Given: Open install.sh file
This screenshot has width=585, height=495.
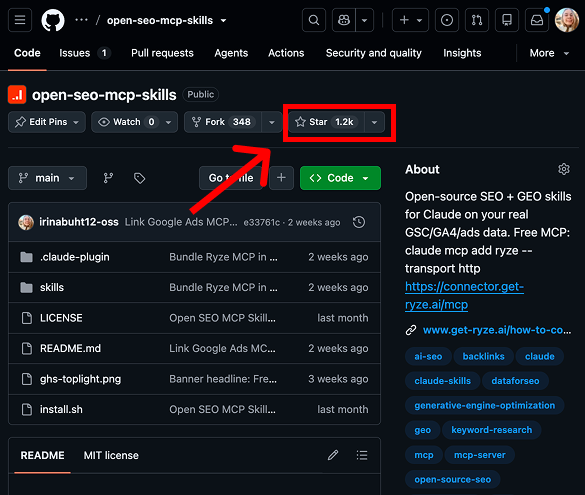Looking at the screenshot, I should (x=61, y=410).
